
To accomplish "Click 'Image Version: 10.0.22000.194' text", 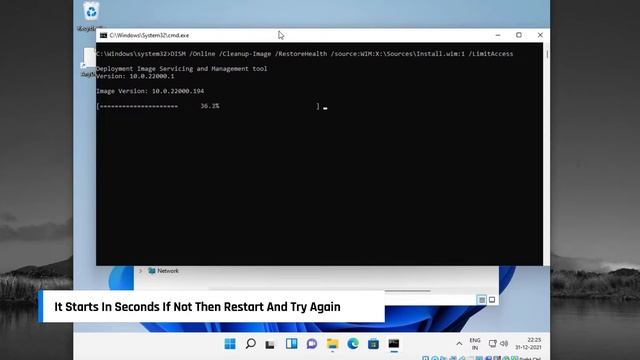I will pos(150,91).
